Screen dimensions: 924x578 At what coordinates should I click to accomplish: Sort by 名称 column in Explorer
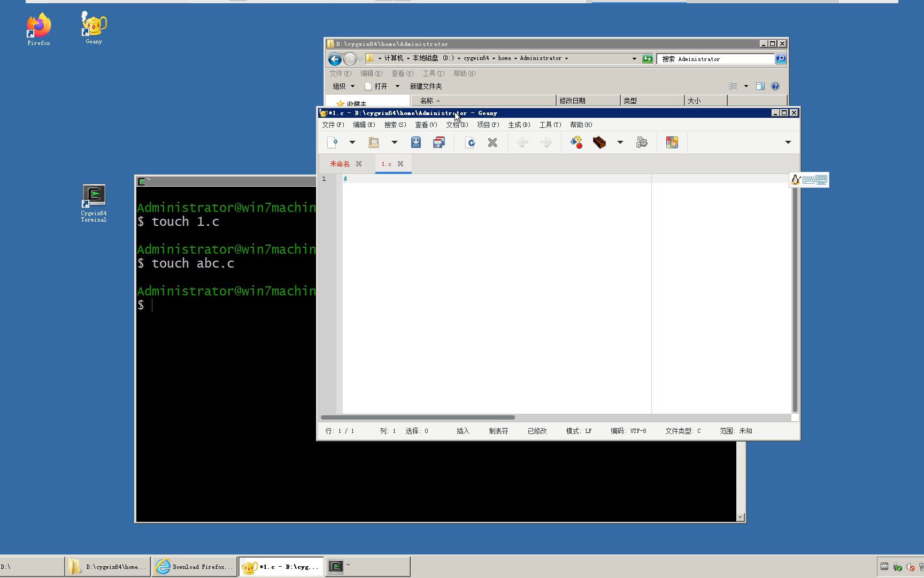point(483,101)
